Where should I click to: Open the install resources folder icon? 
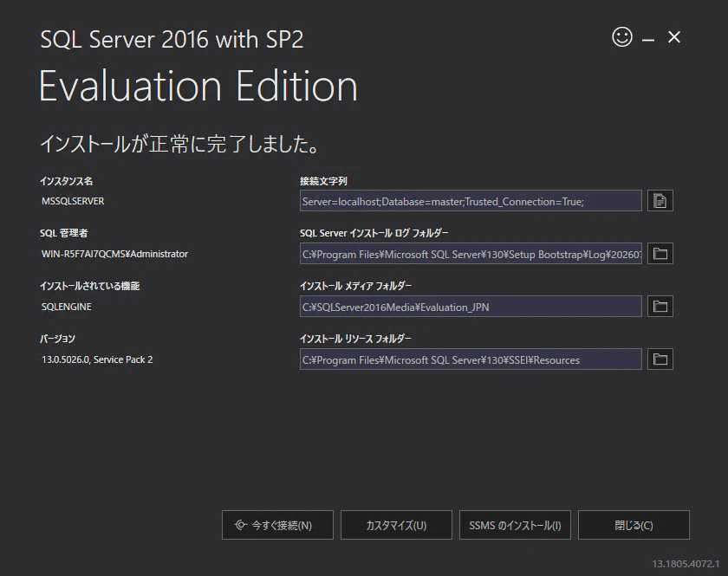pyautogui.click(x=660, y=359)
